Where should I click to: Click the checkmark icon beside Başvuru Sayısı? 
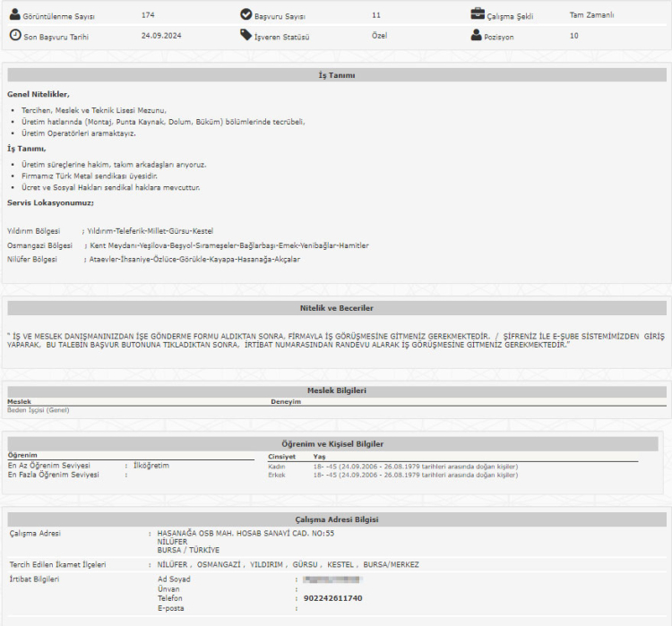246,14
